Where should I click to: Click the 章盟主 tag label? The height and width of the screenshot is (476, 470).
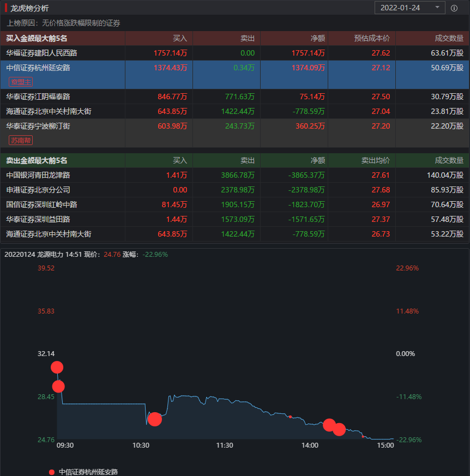tap(21, 82)
